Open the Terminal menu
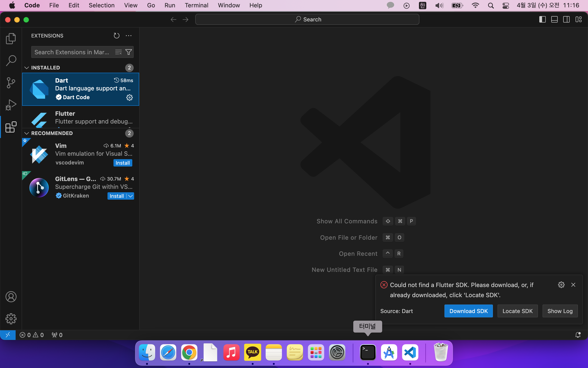 (196, 5)
